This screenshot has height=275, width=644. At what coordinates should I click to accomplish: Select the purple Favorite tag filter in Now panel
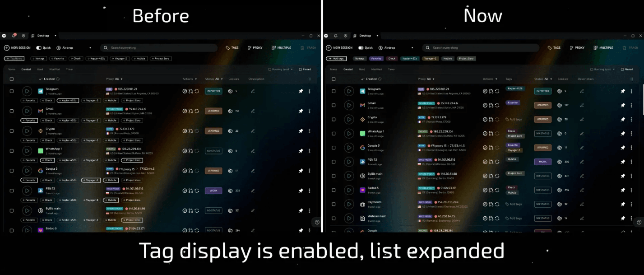375,59
